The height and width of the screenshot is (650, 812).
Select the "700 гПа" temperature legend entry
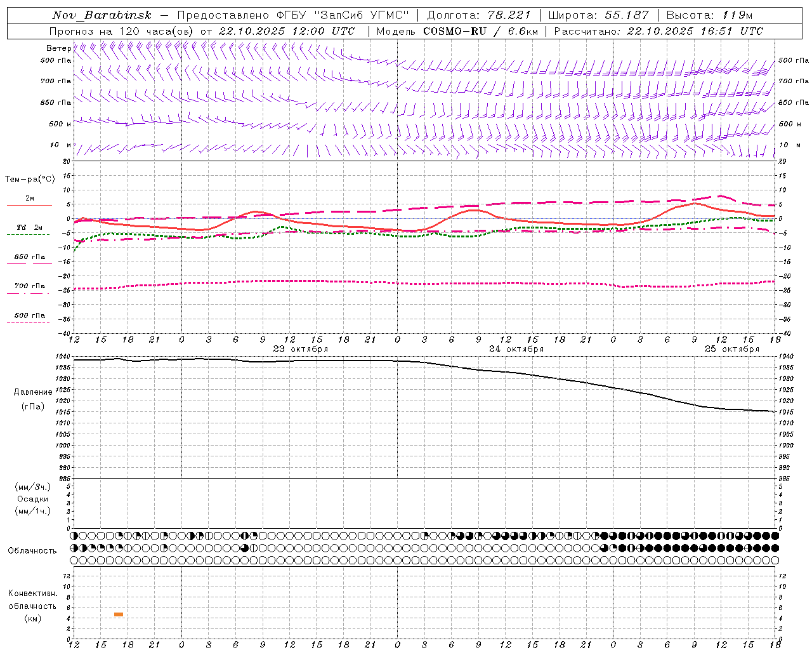pos(29,286)
